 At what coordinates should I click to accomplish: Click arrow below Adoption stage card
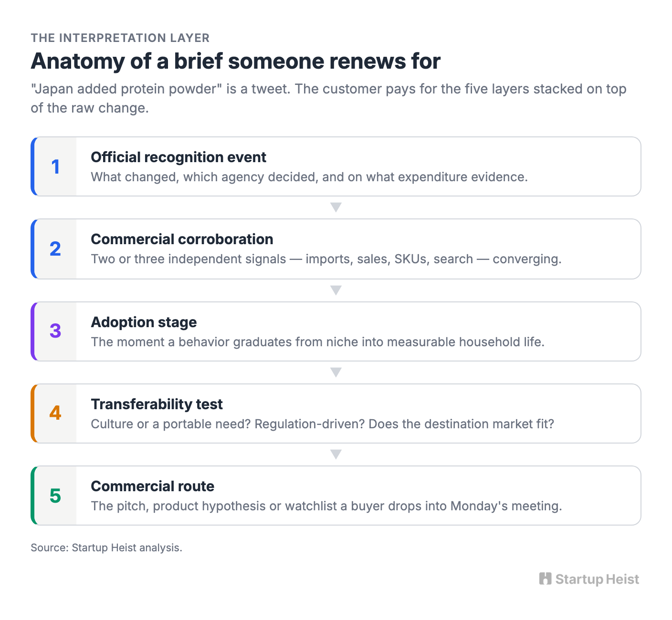(336, 372)
